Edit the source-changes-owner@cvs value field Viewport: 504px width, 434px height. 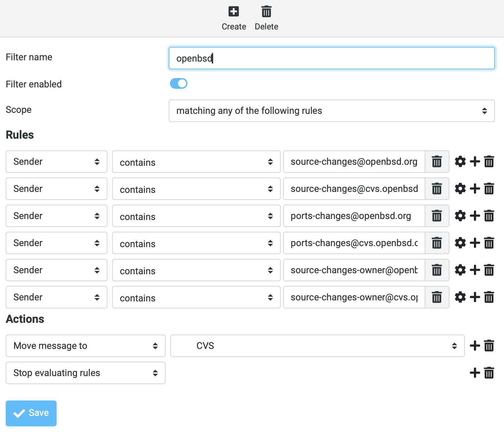point(354,297)
